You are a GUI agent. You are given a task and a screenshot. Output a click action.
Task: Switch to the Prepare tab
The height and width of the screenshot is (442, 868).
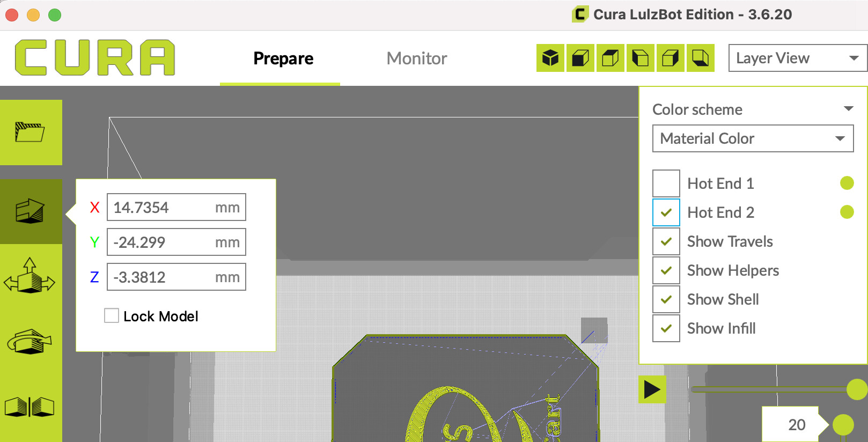283,58
